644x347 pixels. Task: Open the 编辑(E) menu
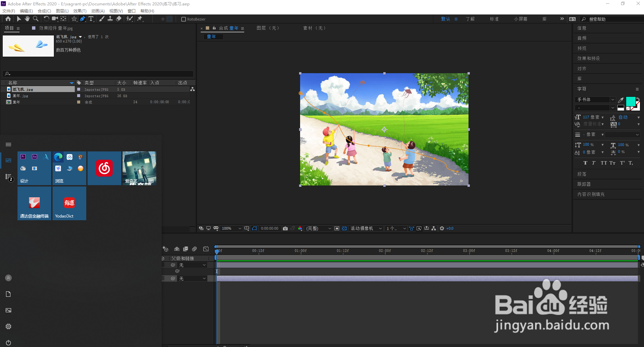[26, 11]
